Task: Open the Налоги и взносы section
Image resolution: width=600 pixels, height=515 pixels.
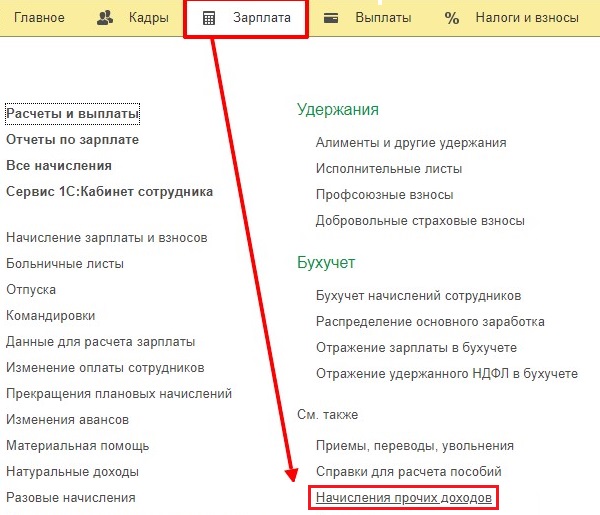Action: pyautogui.click(x=527, y=18)
